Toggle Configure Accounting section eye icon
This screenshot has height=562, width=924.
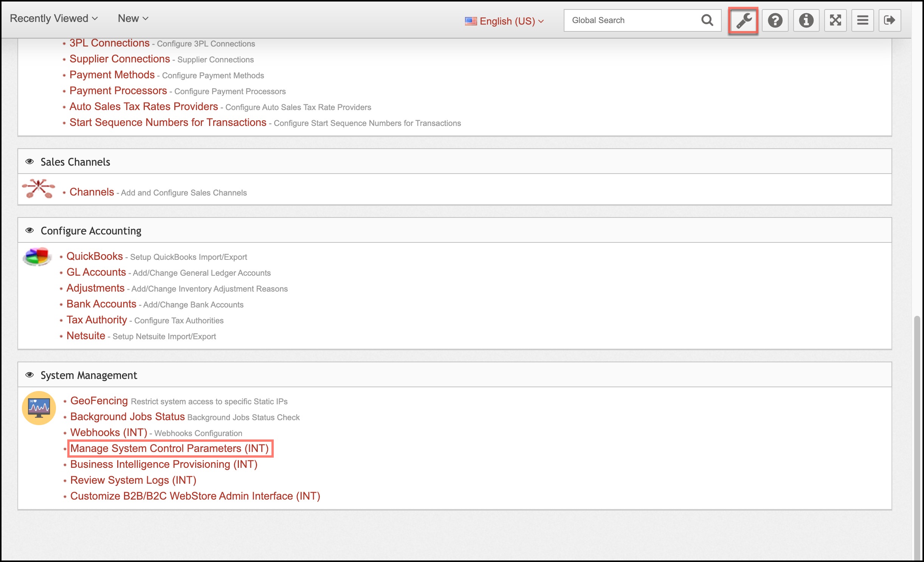pos(29,230)
